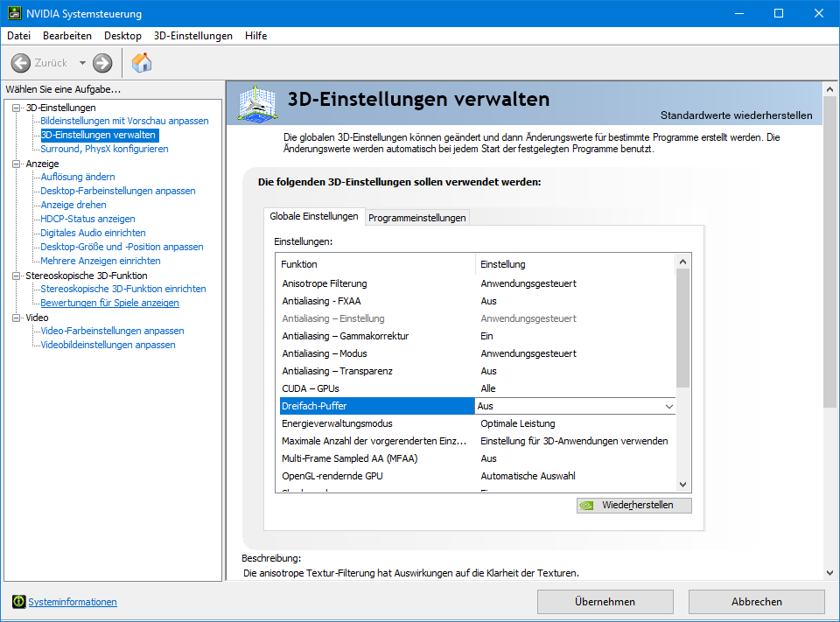Open the Systeminformationen link
840x622 pixels.
tap(73, 602)
